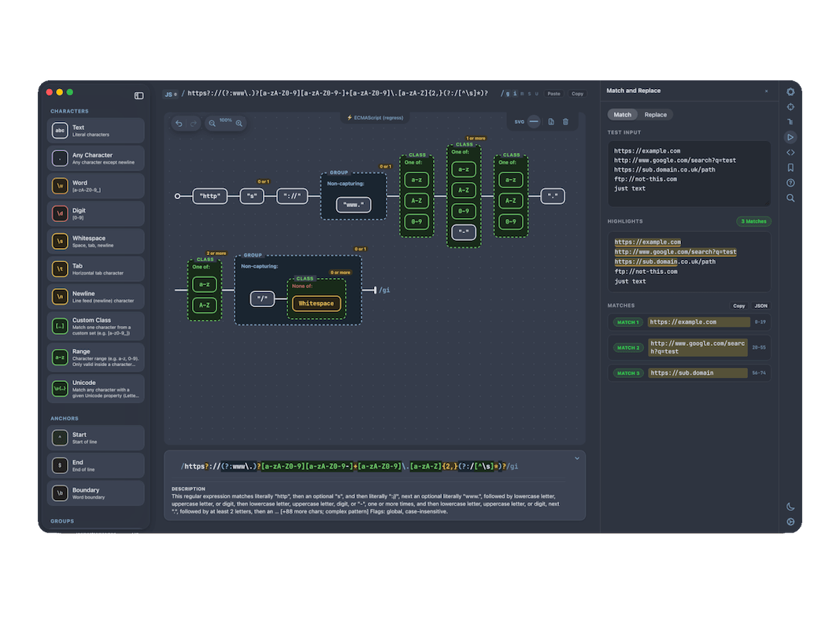Select the MATCH 1 result row
The height and width of the screenshot is (630, 840).
point(689,322)
